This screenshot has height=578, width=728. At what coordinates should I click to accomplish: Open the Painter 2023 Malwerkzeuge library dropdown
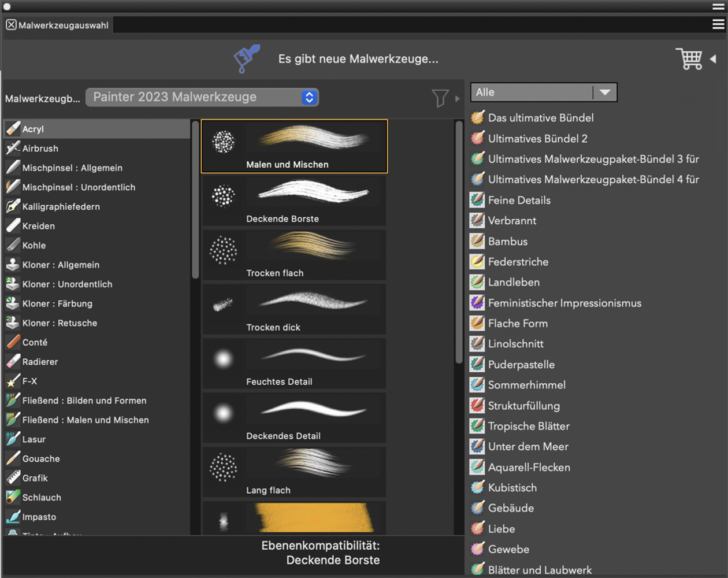tap(202, 97)
